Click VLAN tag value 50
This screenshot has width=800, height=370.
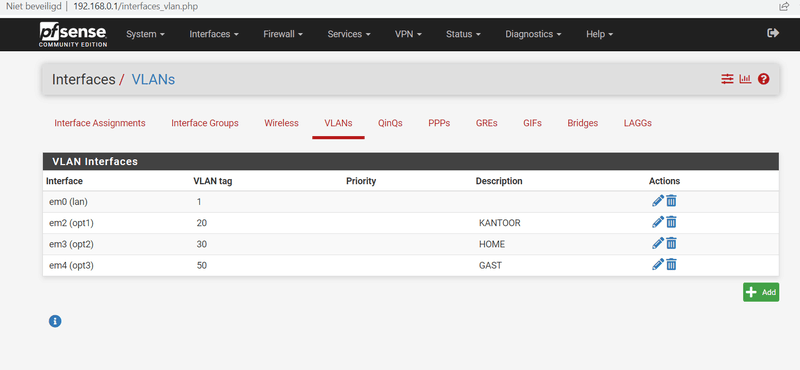pos(202,265)
